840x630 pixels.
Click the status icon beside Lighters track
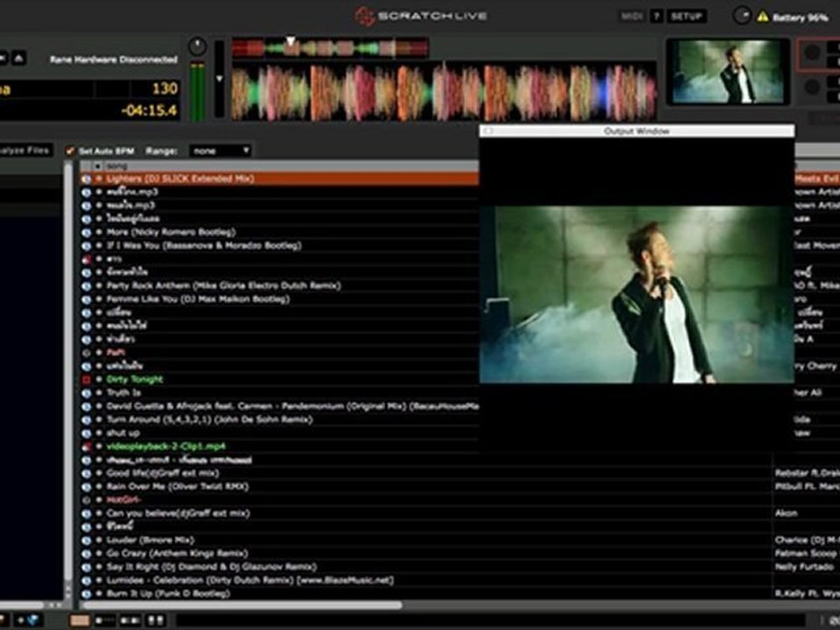click(87, 178)
